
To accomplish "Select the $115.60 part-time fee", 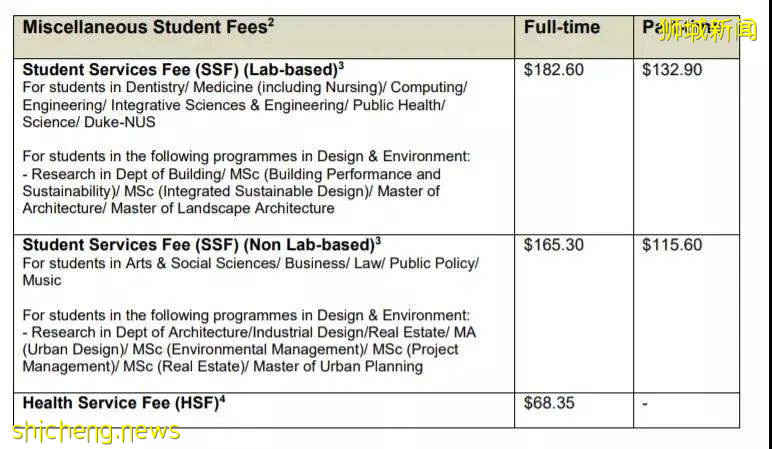I will point(672,245).
